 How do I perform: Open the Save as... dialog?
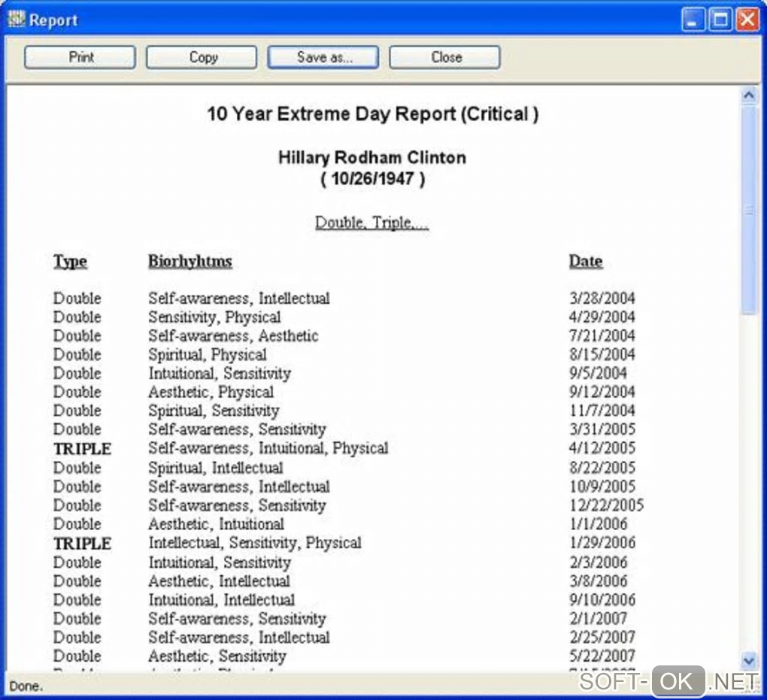click(x=323, y=57)
